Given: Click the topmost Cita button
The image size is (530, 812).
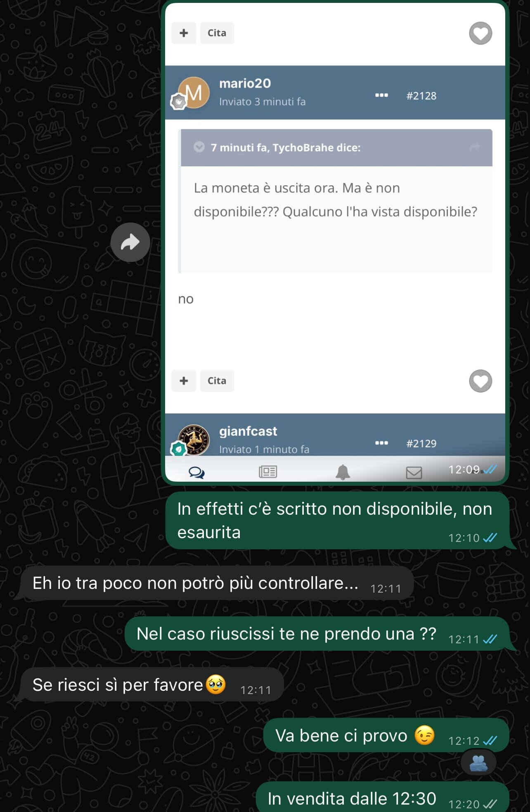Looking at the screenshot, I should (217, 33).
